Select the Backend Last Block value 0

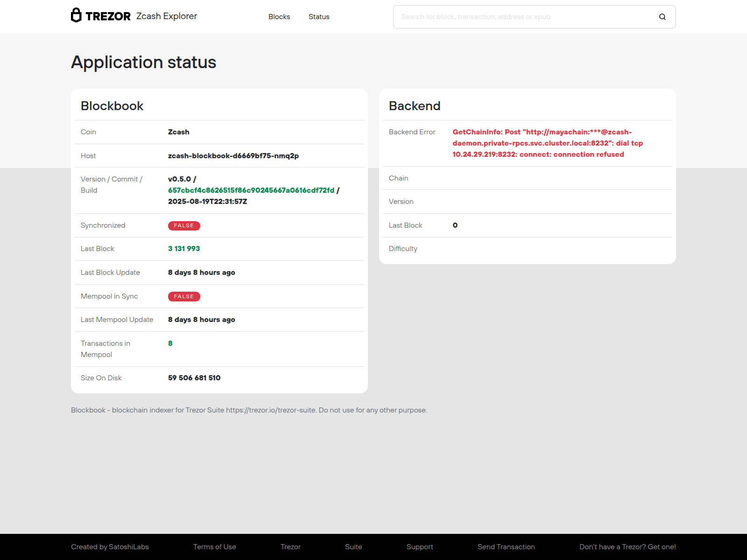(x=455, y=225)
